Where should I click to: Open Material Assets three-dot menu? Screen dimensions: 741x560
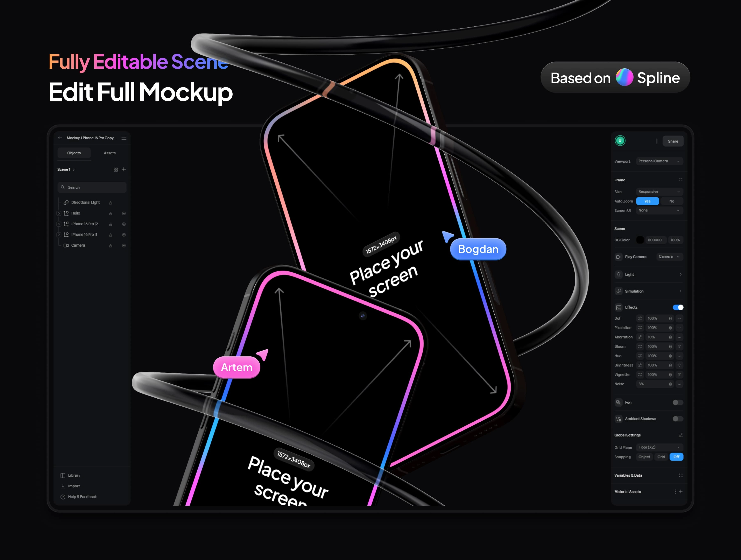[675, 492]
